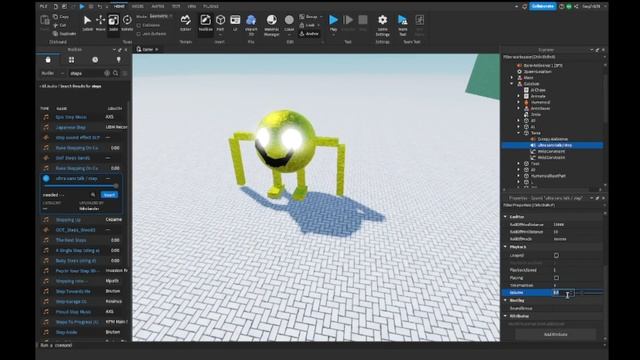Collapse the Attributes properties section
The image size is (640, 360).
point(505,316)
